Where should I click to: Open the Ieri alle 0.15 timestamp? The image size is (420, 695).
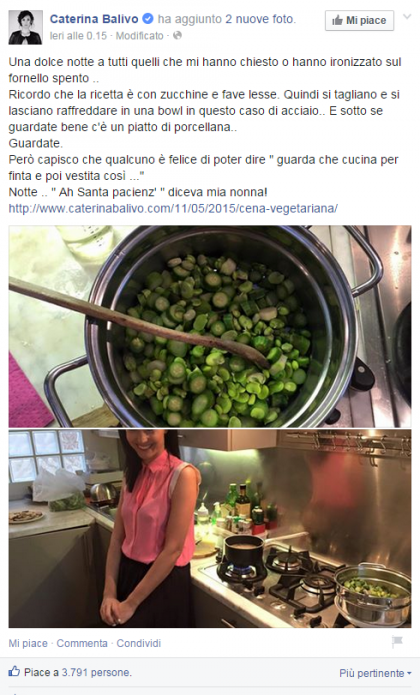pos(78,35)
